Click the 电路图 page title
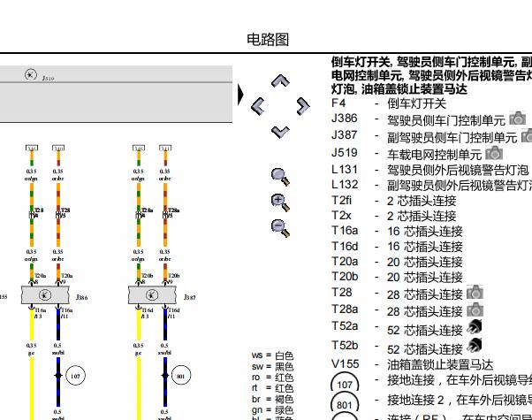 [x=268, y=40]
